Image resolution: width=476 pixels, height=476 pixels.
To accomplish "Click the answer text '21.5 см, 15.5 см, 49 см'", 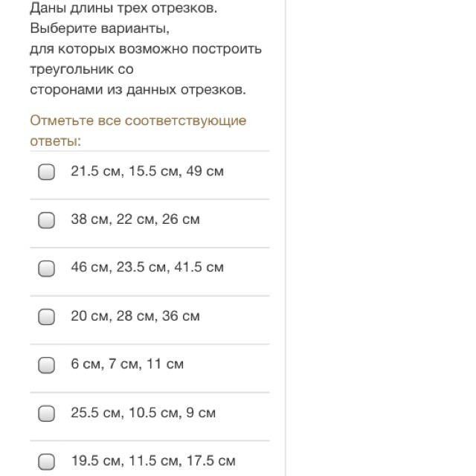I will pyautogui.click(x=147, y=172).
